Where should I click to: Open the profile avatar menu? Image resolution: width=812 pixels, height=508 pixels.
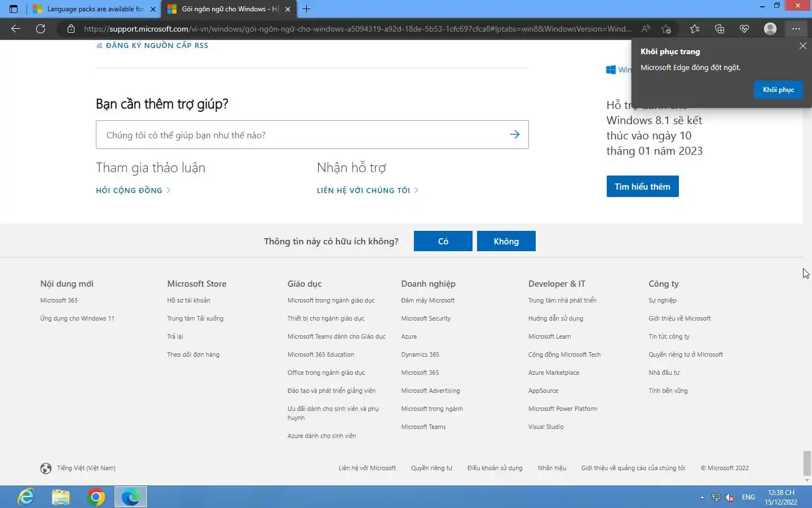click(x=770, y=29)
